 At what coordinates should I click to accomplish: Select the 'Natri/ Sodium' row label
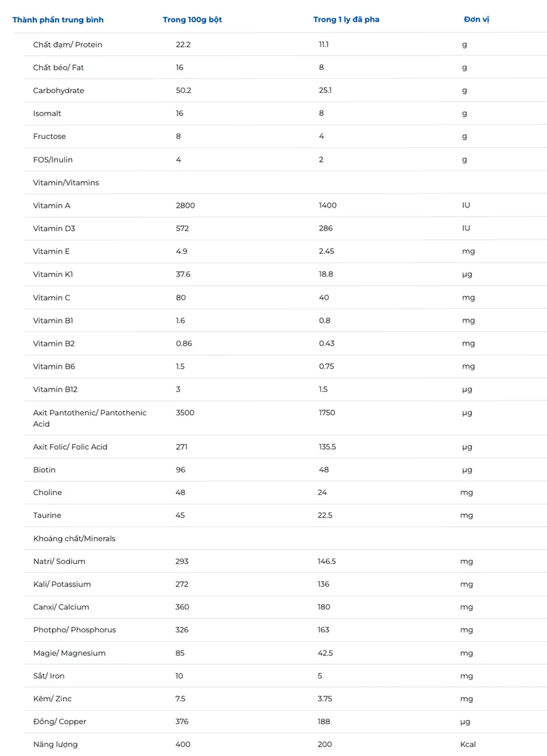pos(59,562)
